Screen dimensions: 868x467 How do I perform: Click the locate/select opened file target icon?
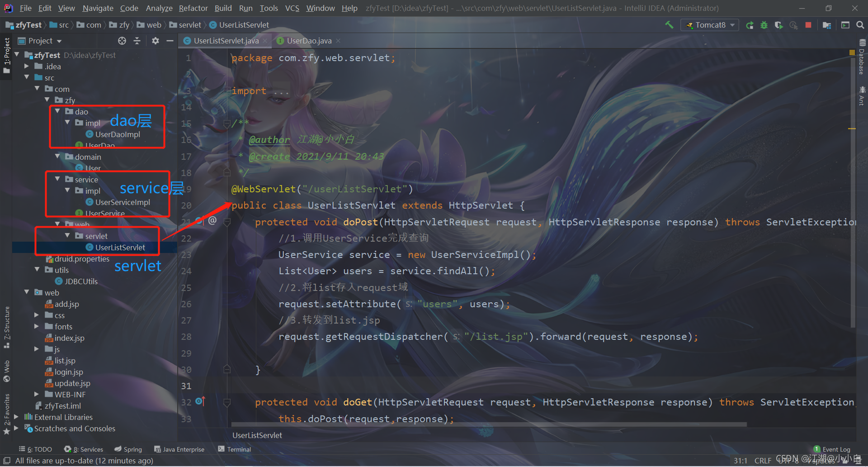(x=122, y=41)
